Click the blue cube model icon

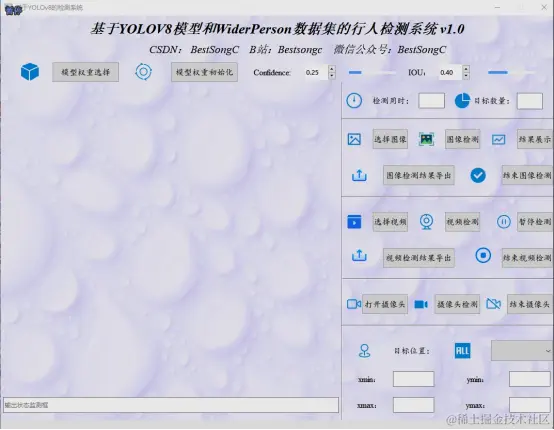30,72
